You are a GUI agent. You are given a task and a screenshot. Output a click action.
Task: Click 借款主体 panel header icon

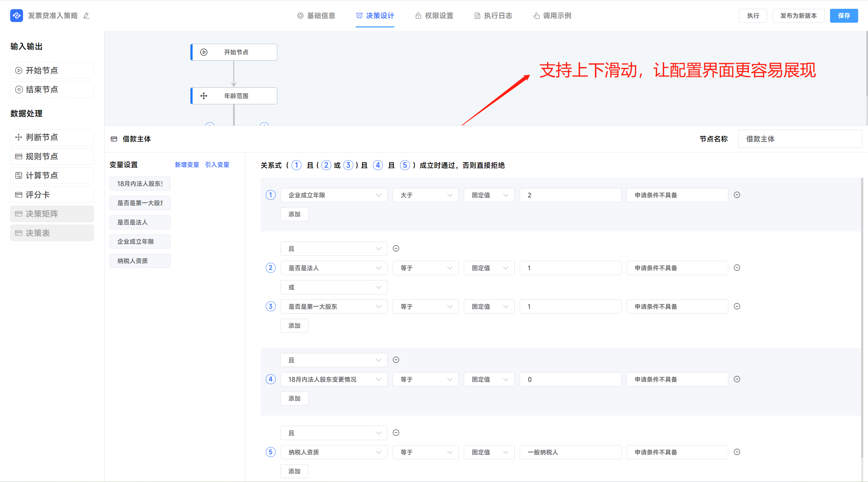[114, 139]
